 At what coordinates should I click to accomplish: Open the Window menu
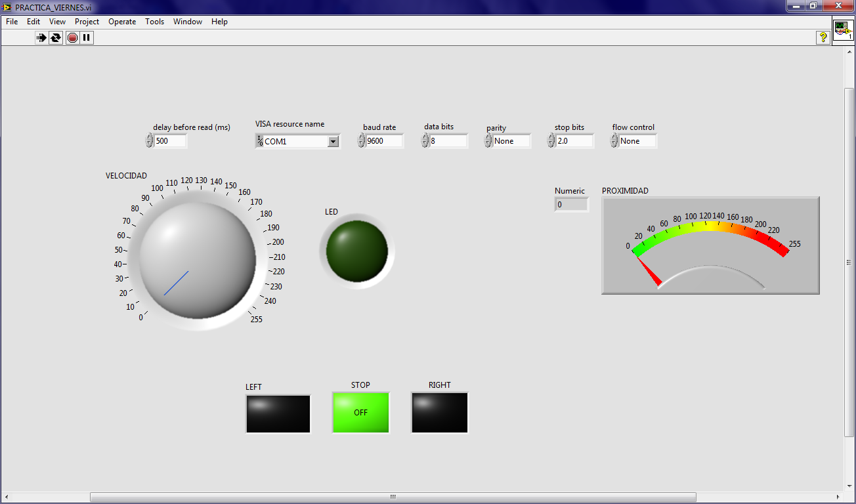[188, 22]
